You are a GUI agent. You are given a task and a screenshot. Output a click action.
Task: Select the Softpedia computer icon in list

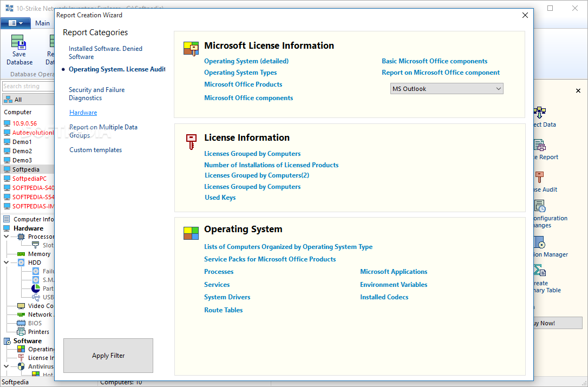[x=7, y=169]
